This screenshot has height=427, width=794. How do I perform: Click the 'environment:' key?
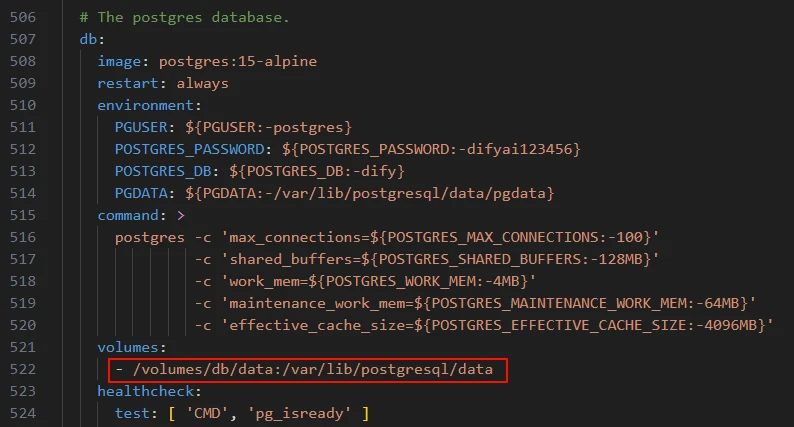(149, 105)
